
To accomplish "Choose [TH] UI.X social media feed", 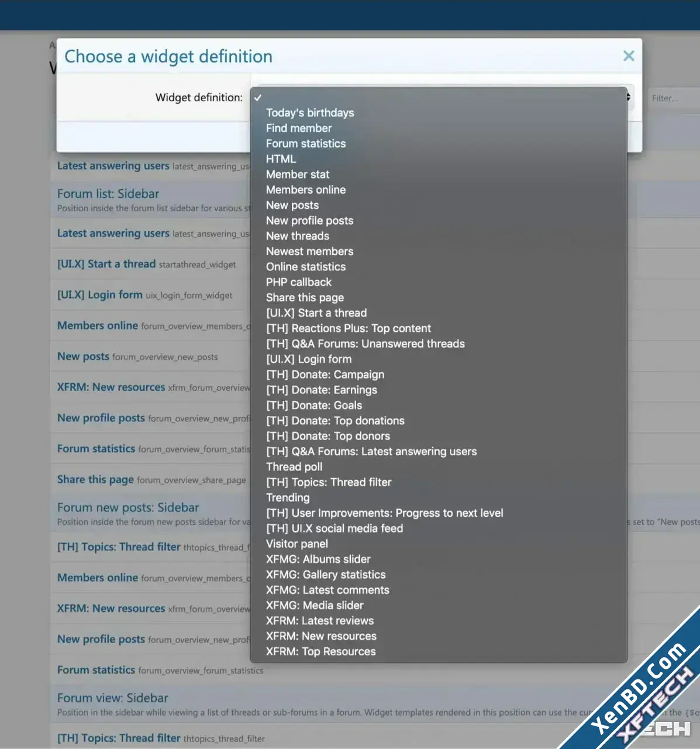I will click(x=439, y=529).
